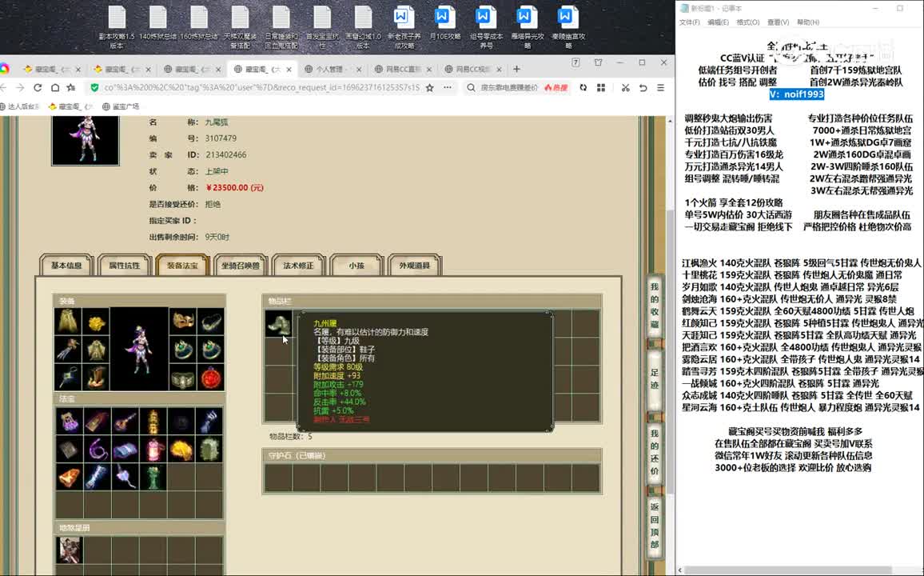Select the cape item in equipment grid
The height and width of the screenshot is (576, 924).
[x=68, y=322]
